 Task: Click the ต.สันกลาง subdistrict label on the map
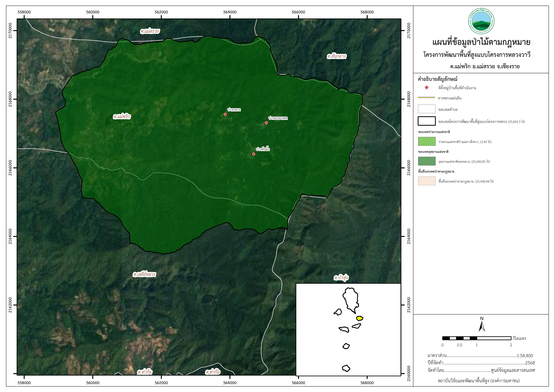coord(336,56)
